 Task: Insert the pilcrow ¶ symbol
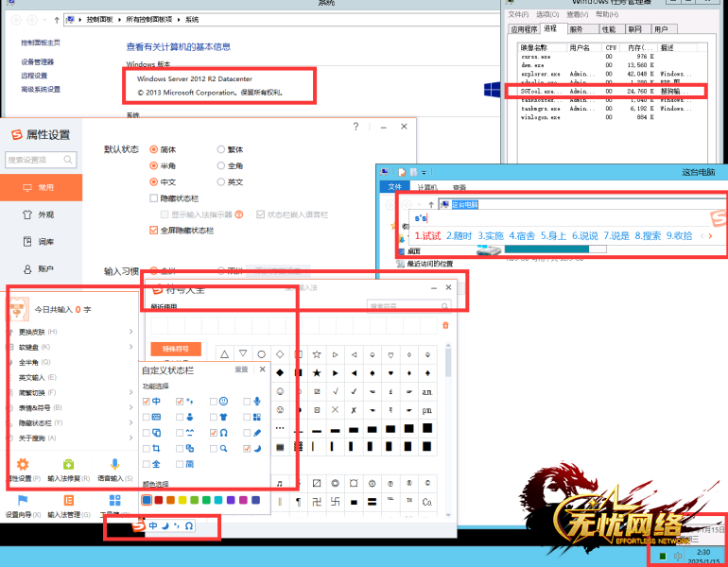299,502
